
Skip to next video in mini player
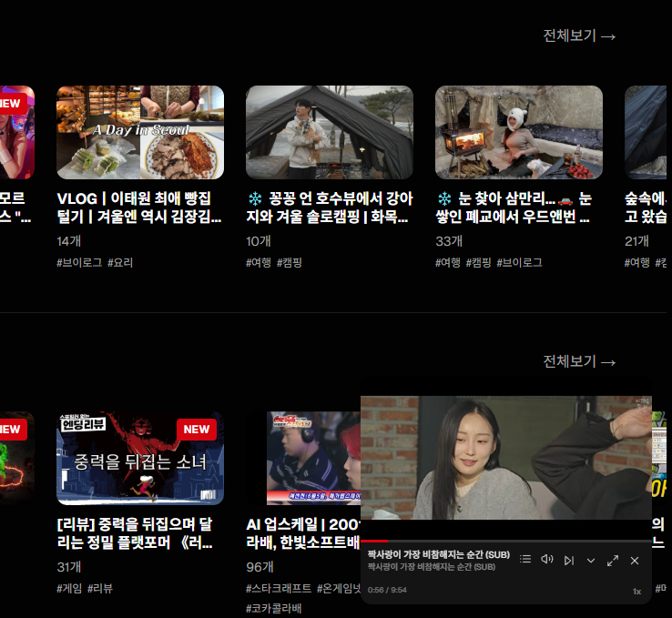click(569, 560)
